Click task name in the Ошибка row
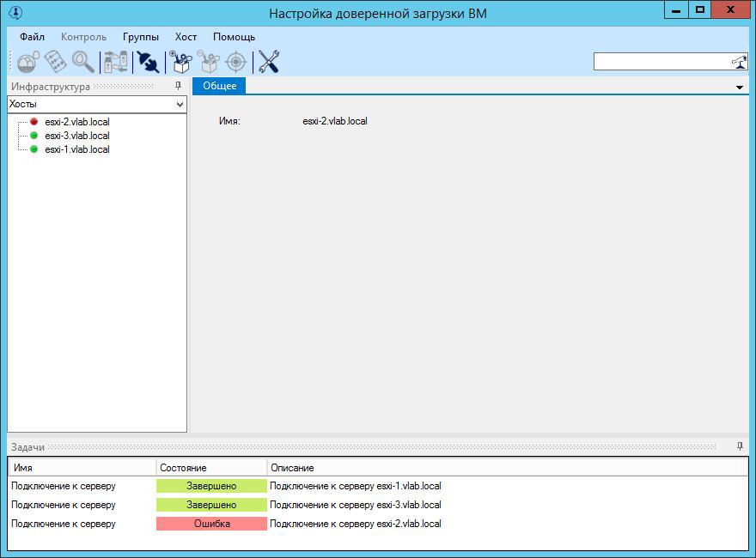Image resolution: width=756 pixels, height=558 pixels. [x=64, y=524]
